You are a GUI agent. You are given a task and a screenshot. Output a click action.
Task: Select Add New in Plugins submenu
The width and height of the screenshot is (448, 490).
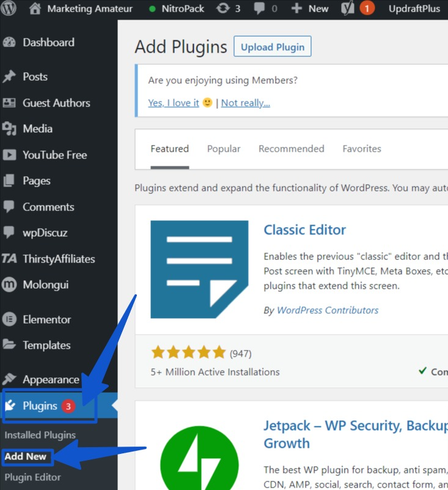click(25, 456)
